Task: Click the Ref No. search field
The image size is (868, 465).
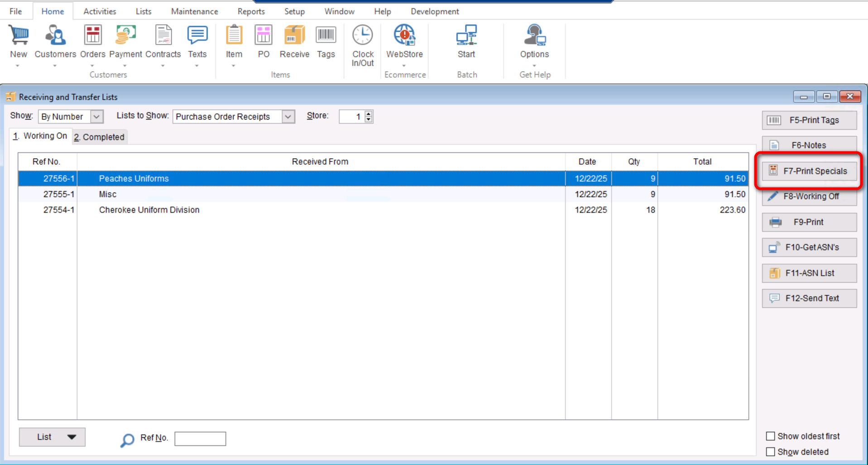Action: (x=200, y=438)
